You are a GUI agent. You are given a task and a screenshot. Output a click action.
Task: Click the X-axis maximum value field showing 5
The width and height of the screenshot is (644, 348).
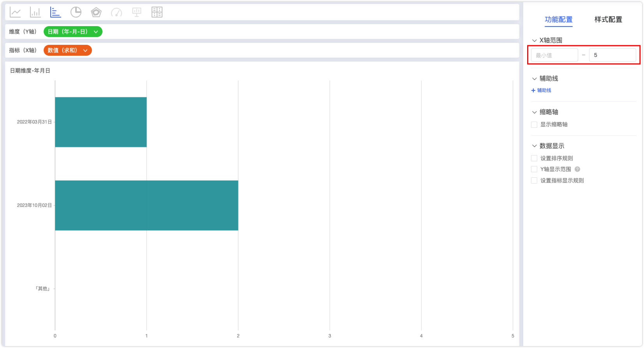612,55
